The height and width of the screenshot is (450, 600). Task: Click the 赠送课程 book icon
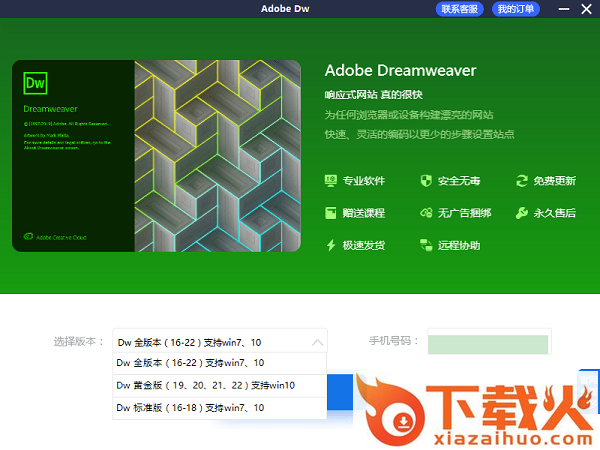pos(331,213)
